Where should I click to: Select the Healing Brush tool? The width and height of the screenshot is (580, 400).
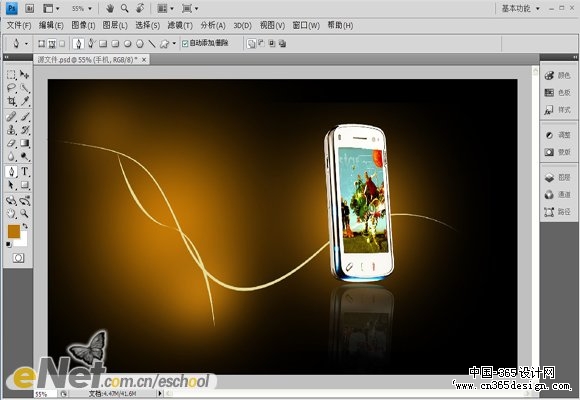coord(11,117)
